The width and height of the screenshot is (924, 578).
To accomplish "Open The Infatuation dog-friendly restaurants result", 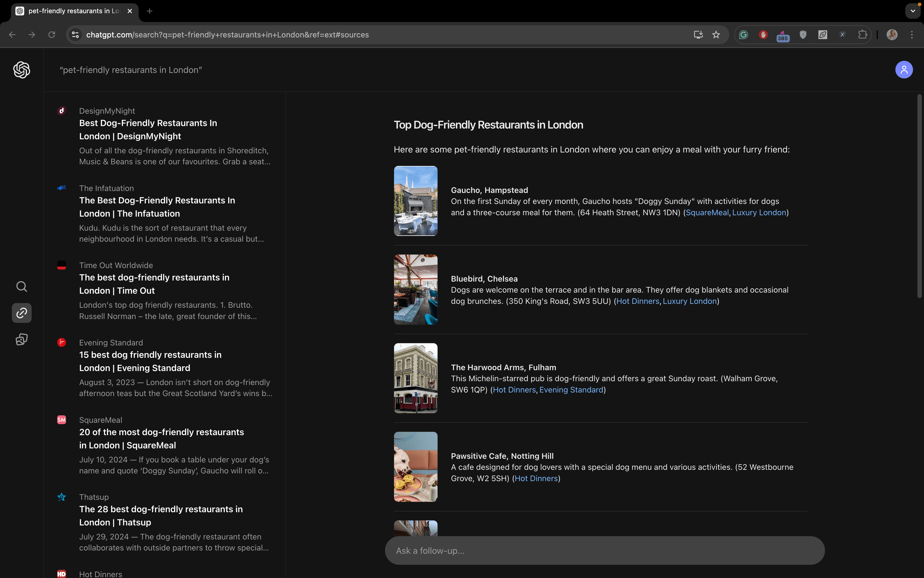I will click(x=157, y=207).
